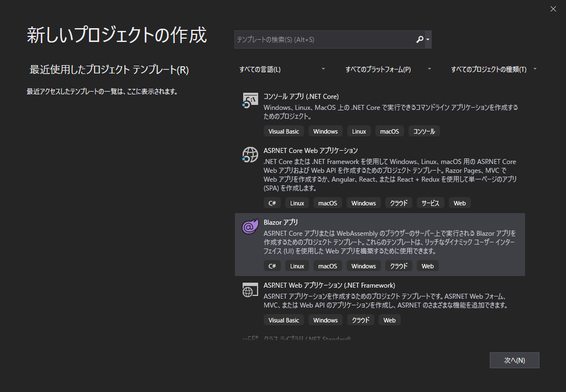This screenshot has height=392, width=566.
Task: Click the console app template description text
Action: [391, 112]
